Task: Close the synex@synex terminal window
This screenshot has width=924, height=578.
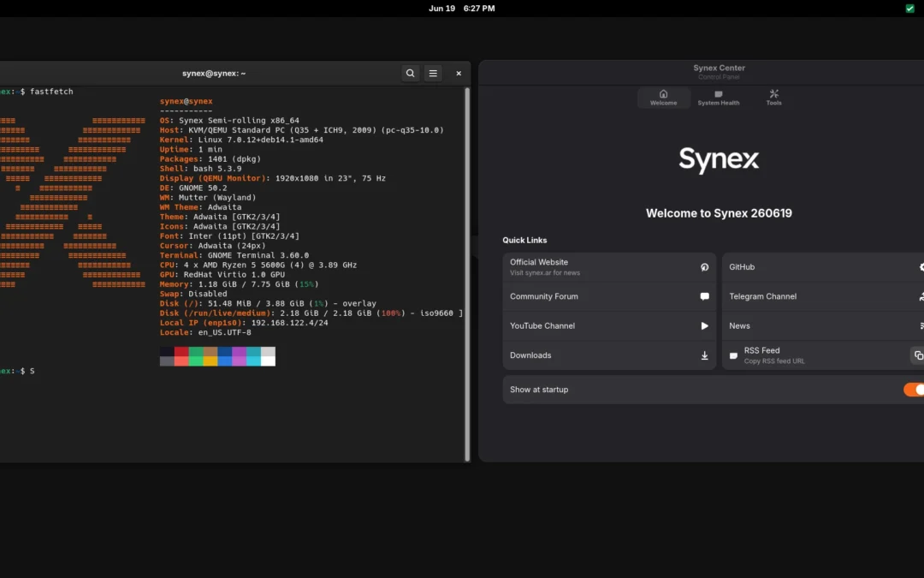Action: pos(459,73)
